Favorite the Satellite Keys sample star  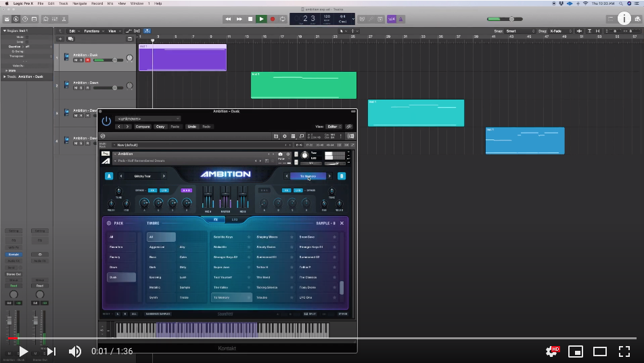[248, 237]
